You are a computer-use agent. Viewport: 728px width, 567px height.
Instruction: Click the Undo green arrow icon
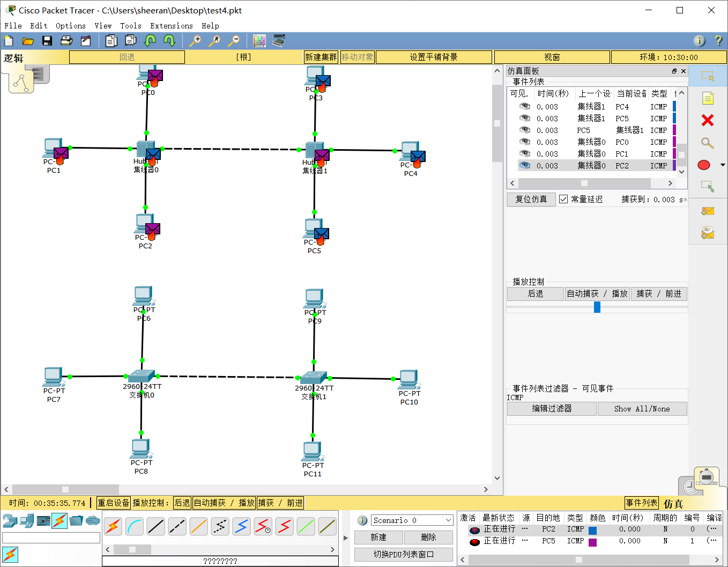pyautogui.click(x=150, y=41)
